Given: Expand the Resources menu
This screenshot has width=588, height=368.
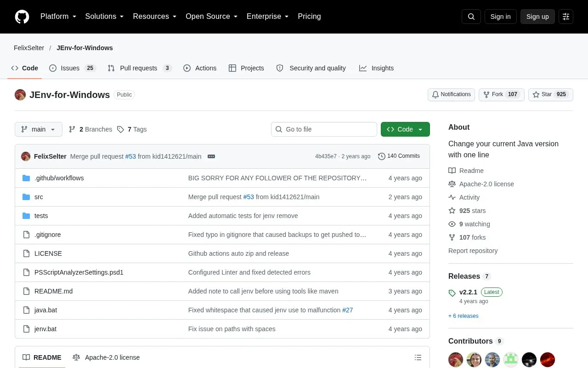Looking at the screenshot, I should point(155,17).
